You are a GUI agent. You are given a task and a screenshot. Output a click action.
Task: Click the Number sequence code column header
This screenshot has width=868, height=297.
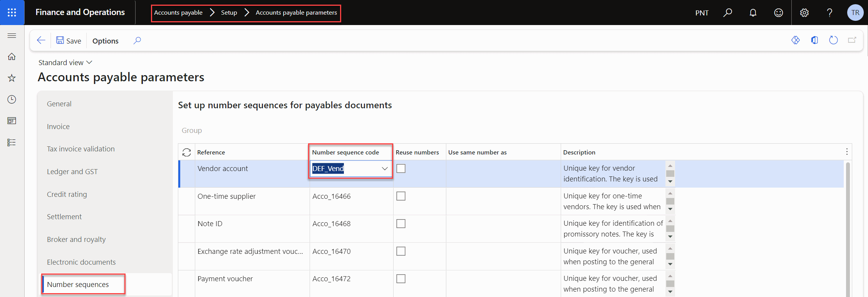(345, 152)
